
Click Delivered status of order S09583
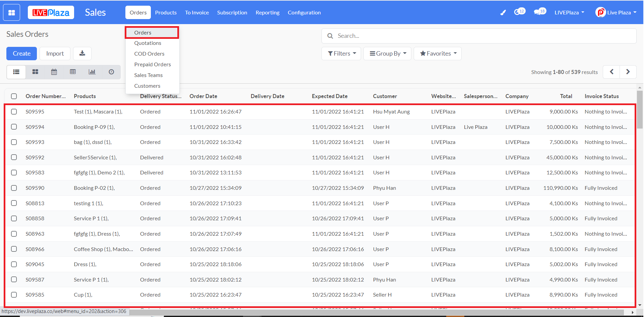pos(152,173)
